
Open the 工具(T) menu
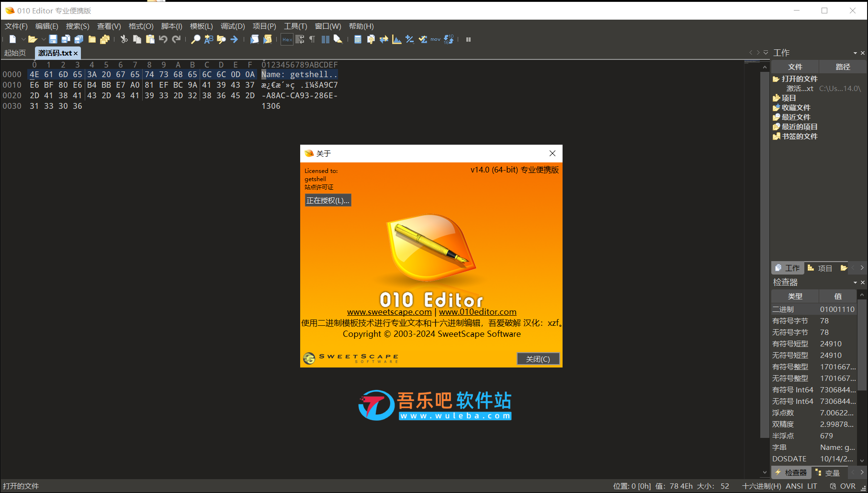tap(295, 26)
